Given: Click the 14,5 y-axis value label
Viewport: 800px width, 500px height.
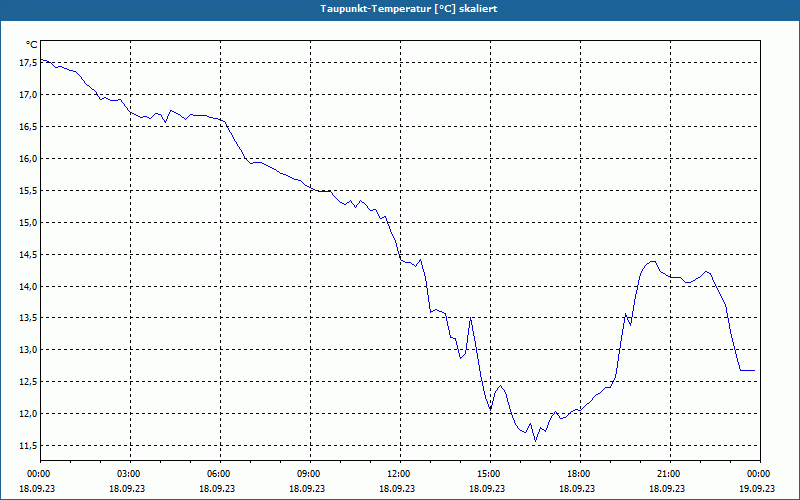Looking at the screenshot, I should pos(29,254).
